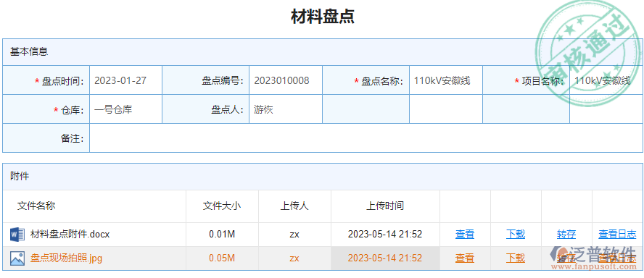Image resolution: width=644 pixels, height=278 pixels.
Task: Download 材料盘点附件.docx via 下载
Action: [x=516, y=235]
